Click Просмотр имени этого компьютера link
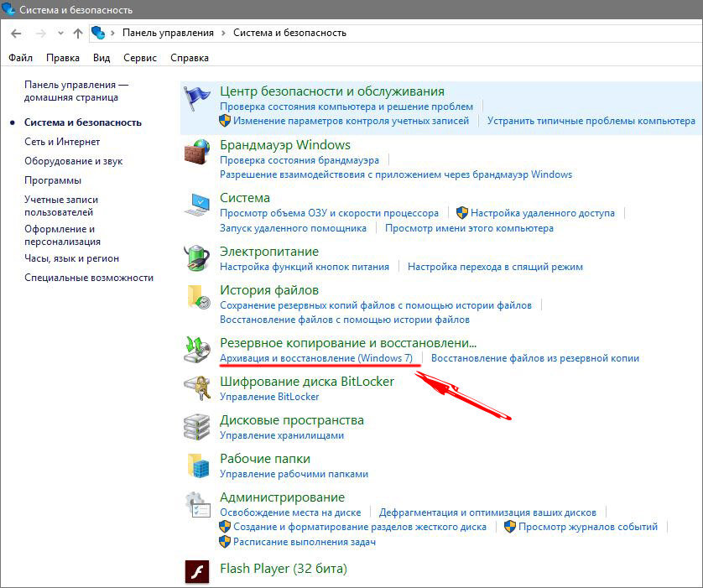 click(x=470, y=228)
